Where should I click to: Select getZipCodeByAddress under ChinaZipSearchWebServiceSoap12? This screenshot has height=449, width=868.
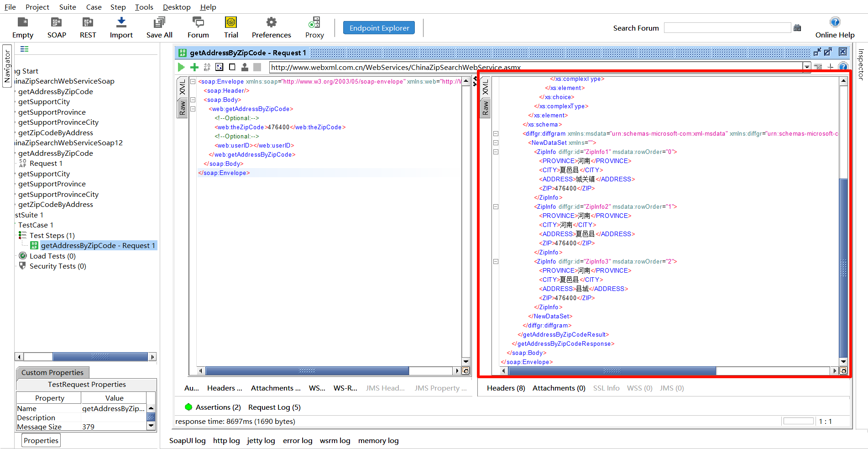click(x=56, y=205)
